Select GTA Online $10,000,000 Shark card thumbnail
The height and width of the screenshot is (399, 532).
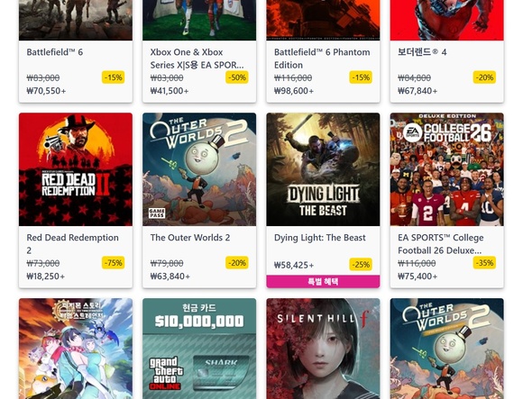[199, 349]
